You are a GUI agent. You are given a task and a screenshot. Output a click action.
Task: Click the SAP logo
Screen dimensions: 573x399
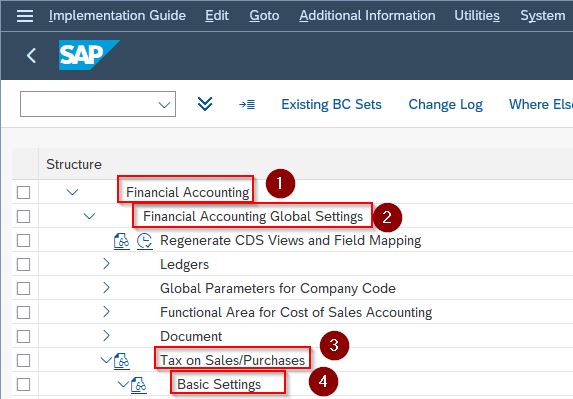(89, 55)
